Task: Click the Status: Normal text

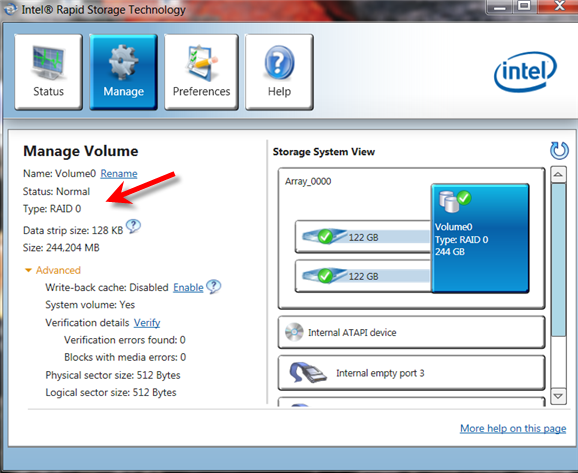Action: (56, 191)
